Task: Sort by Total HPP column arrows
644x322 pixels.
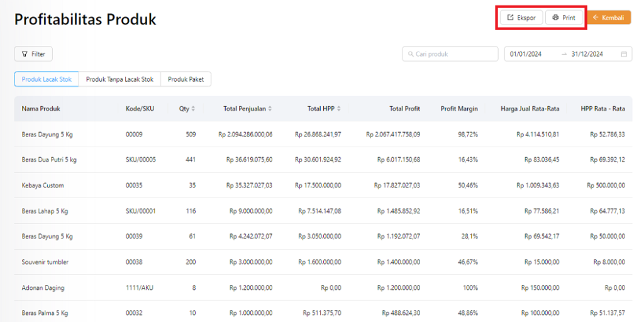Action: coord(339,109)
